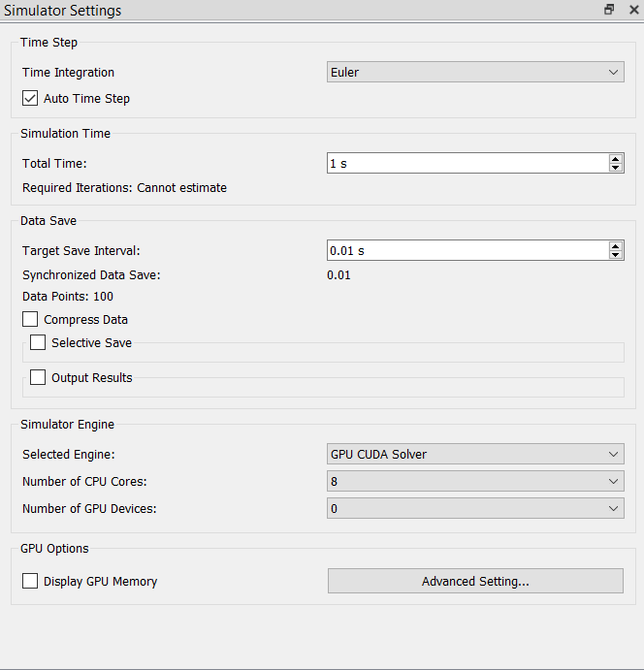This screenshot has height=670, width=644.
Task: Enable the Selective Save checkbox
Action: pos(38,342)
